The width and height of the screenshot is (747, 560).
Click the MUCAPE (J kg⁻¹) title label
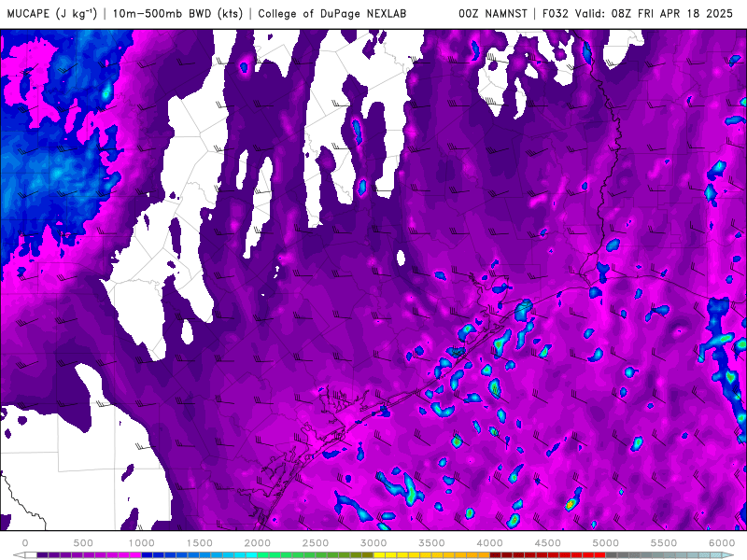51,14
